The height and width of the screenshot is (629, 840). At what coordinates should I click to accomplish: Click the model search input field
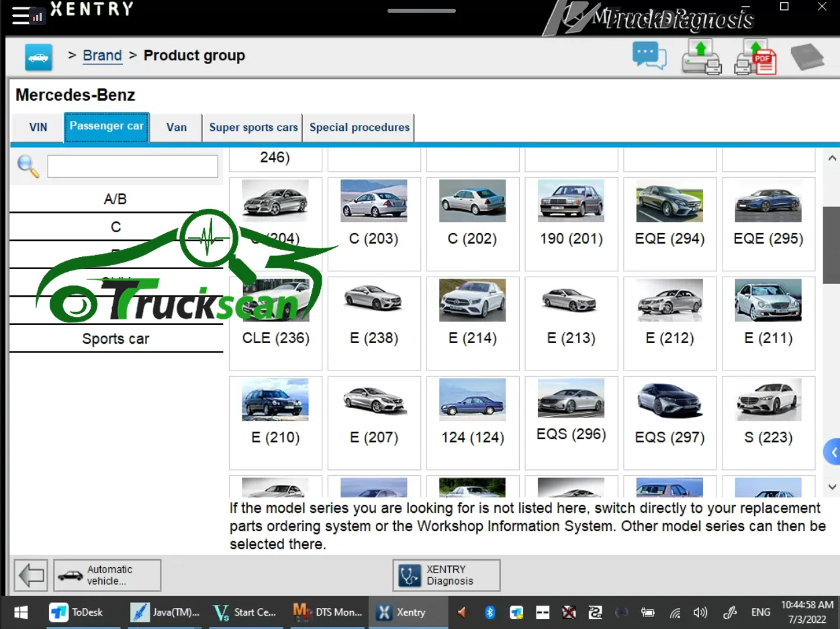pos(133,166)
